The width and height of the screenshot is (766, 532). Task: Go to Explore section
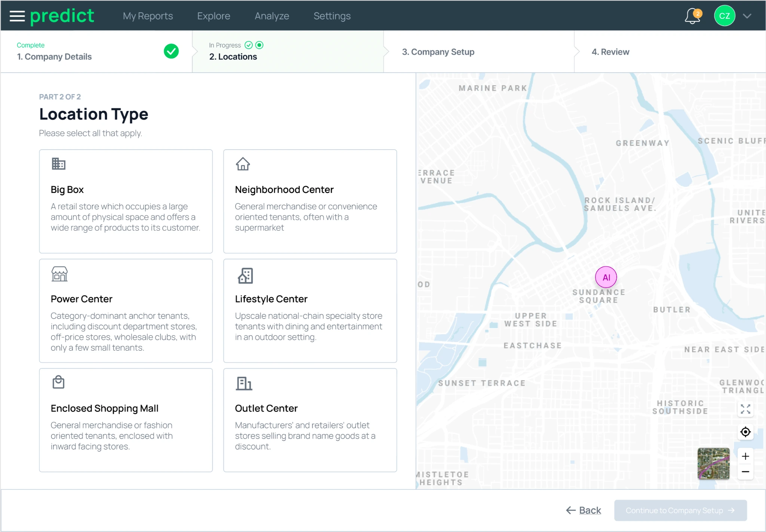click(214, 16)
